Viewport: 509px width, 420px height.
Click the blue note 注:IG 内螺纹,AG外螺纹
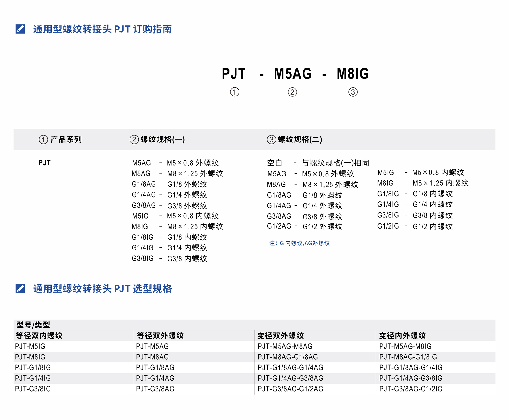coord(299,243)
